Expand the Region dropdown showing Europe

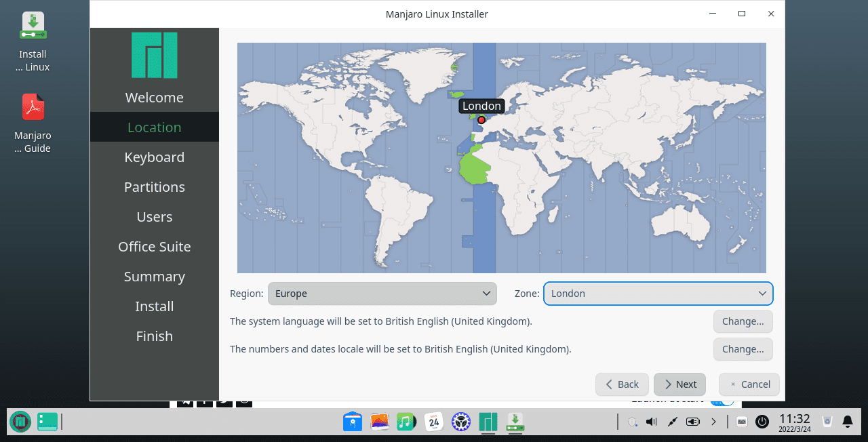coord(382,294)
